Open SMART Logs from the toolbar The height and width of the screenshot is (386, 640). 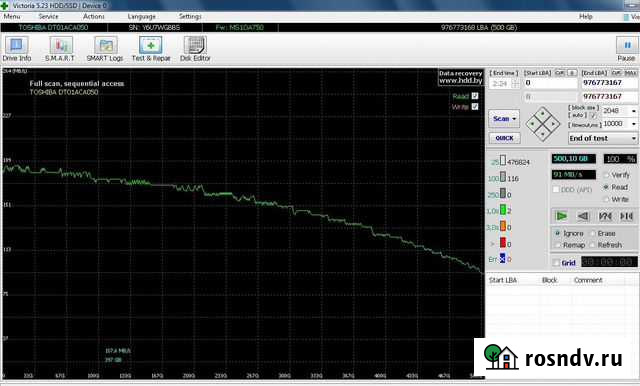(x=105, y=49)
